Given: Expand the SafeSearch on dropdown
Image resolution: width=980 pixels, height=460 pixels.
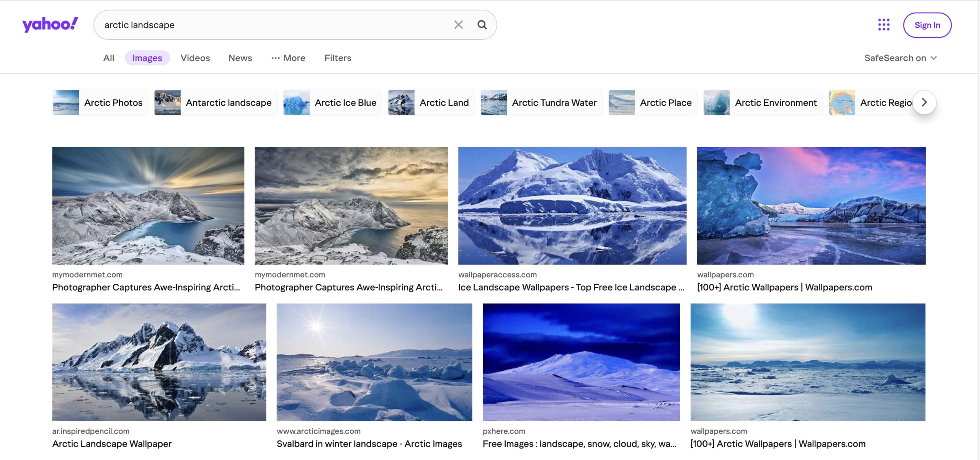Looking at the screenshot, I should pyautogui.click(x=900, y=58).
